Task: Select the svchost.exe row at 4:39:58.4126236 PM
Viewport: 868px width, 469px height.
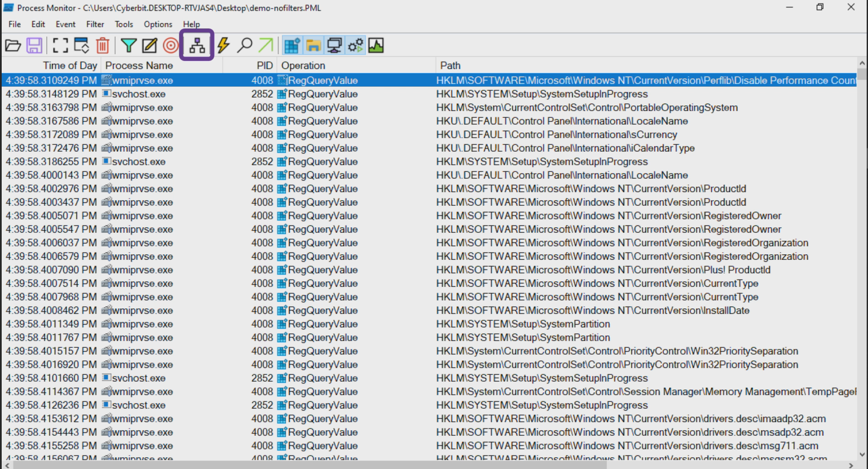Action: (x=429, y=405)
